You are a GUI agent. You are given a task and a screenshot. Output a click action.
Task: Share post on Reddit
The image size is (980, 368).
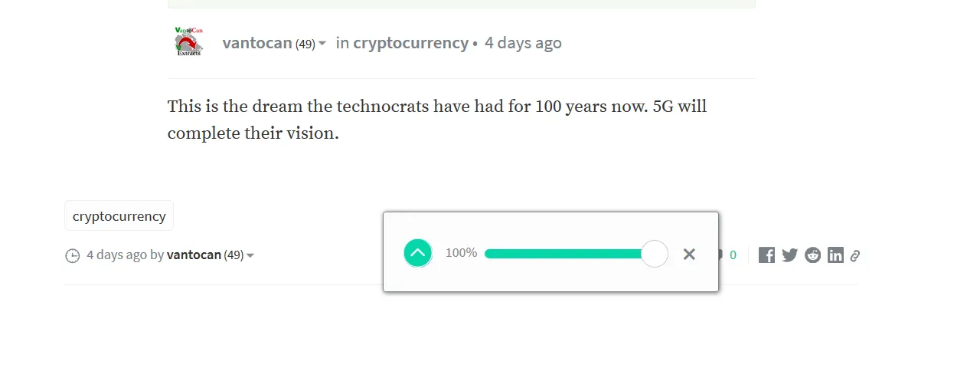[x=812, y=255]
